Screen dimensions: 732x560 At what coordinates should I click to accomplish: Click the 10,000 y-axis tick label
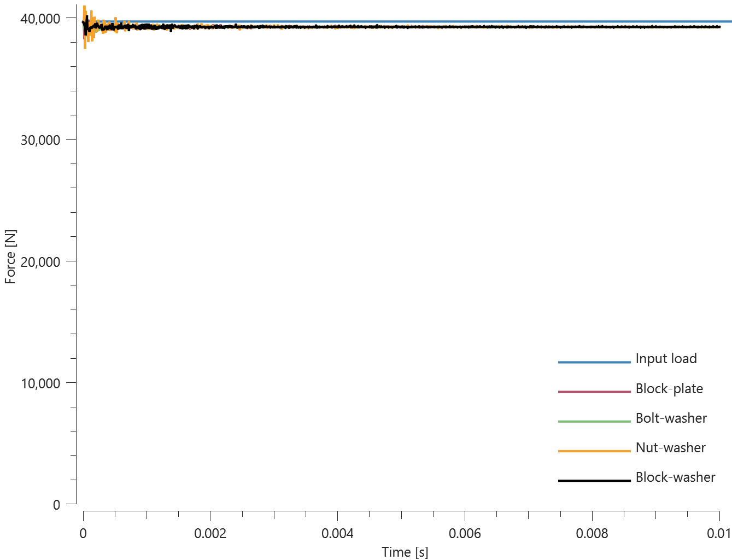[40, 383]
